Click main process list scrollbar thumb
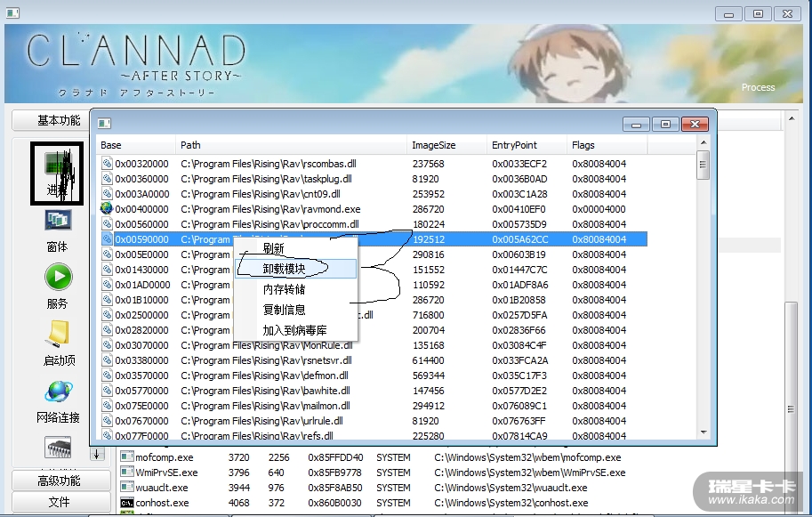 (792, 408)
